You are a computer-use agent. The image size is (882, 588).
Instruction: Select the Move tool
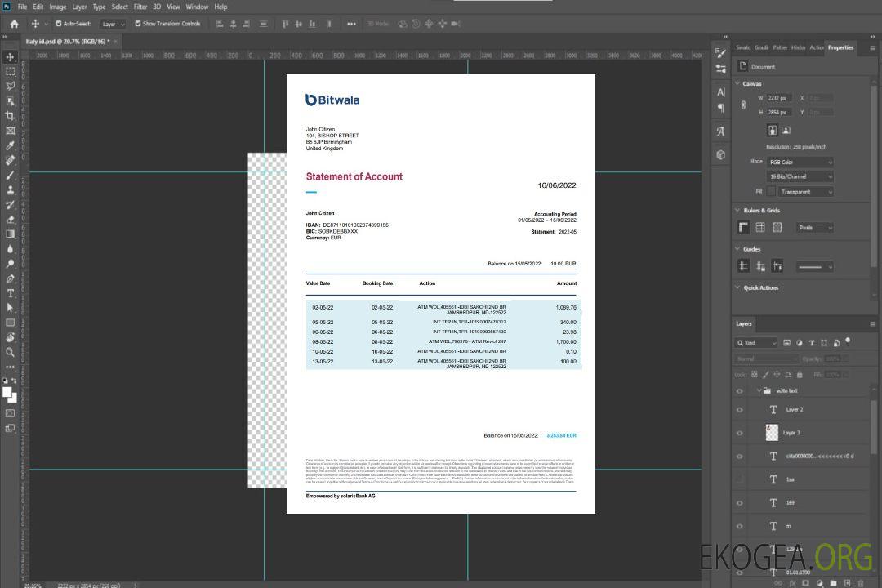(10, 57)
